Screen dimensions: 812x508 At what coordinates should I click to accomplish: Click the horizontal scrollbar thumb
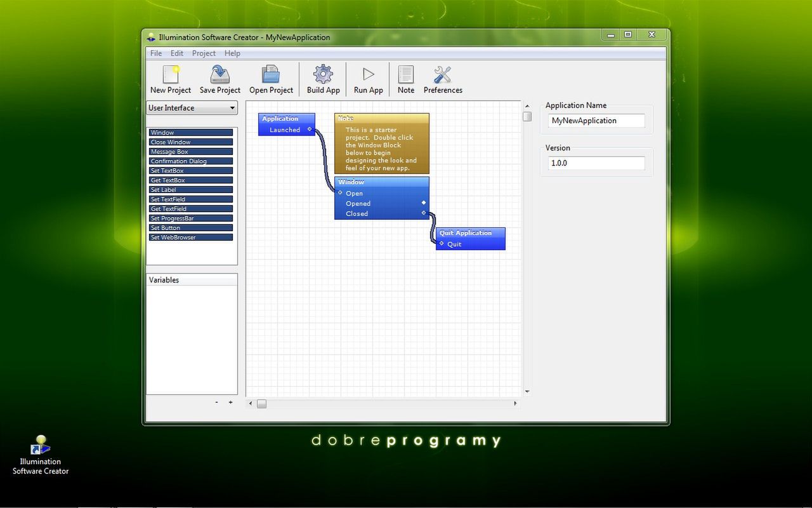click(x=261, y=404)
